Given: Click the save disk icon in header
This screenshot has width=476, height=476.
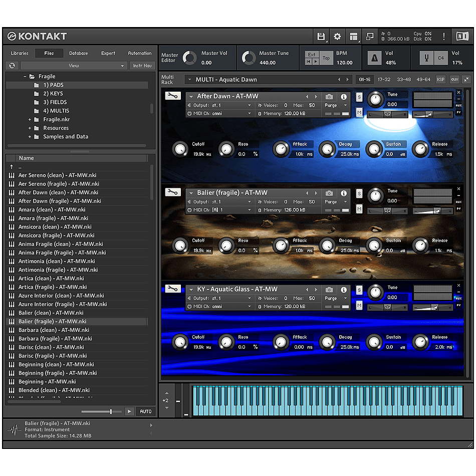Looking at the screenshot, I should click(x=321, y=37).
